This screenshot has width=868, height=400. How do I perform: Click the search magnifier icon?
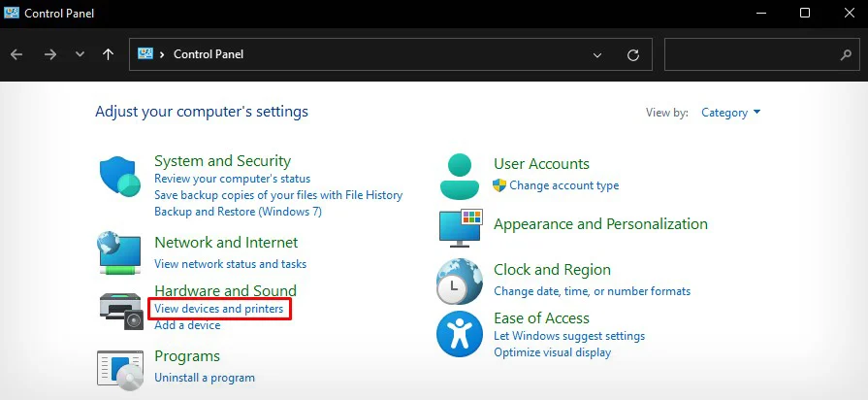coord(846,54)
